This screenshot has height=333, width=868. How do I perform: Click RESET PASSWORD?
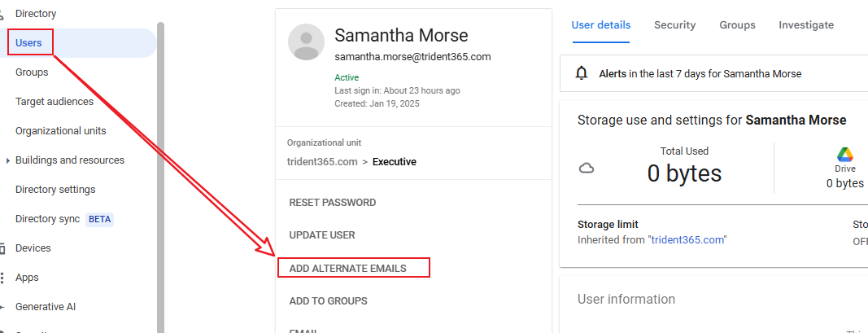coord(332,203)
